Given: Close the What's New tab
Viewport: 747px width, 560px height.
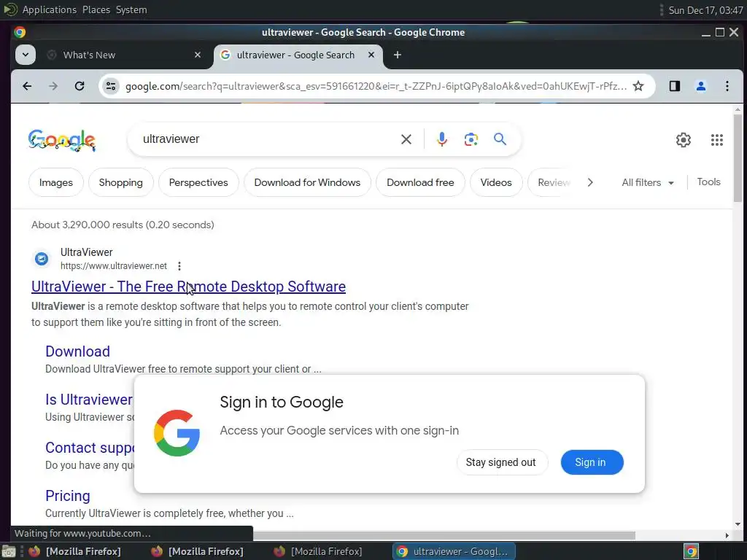Looking at the screenshot, I should point(198,55).
